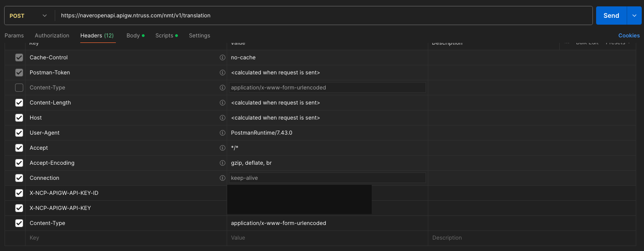
Task: Disable the Connection header checkbox
Action: tap(19, 178)
